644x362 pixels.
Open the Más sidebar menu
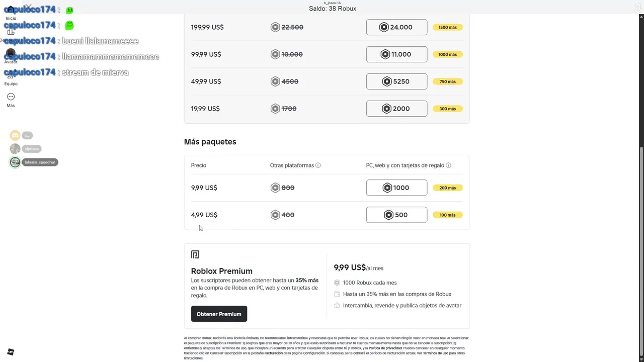(x=11, y=97)
